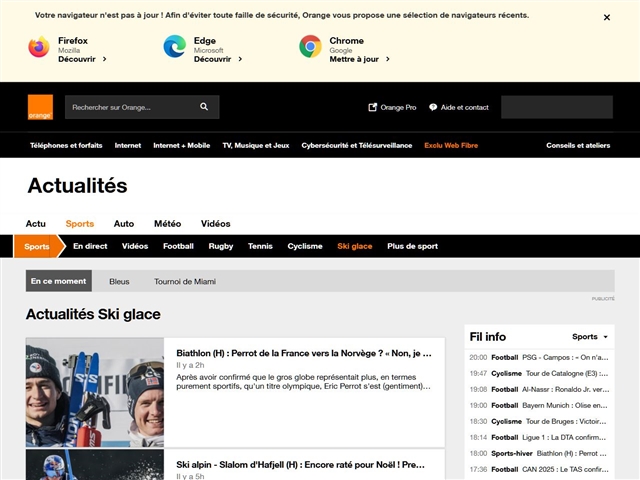The image size is (640, 480).
Task: Open Téléphones et forfaits menu
Action: point(66,145)
